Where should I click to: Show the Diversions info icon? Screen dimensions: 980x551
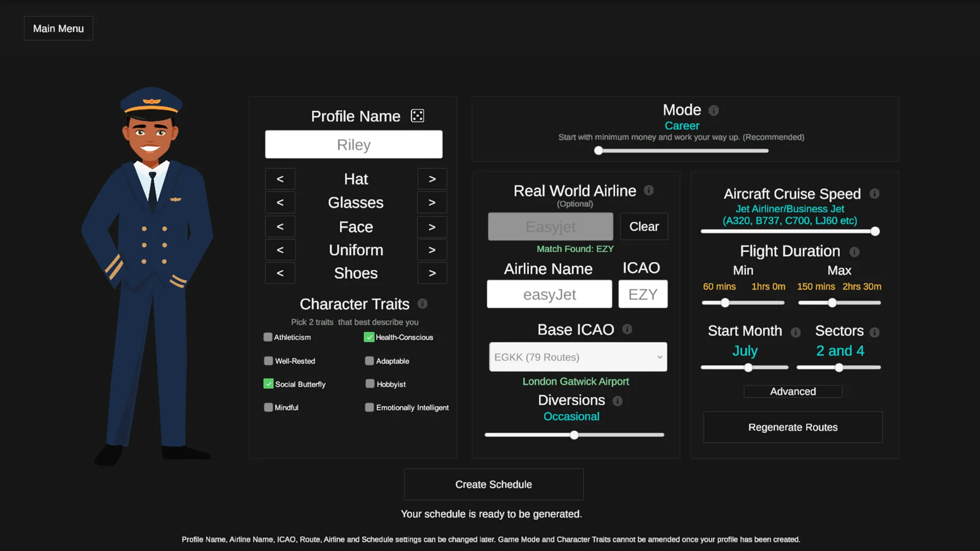(618, 401)
